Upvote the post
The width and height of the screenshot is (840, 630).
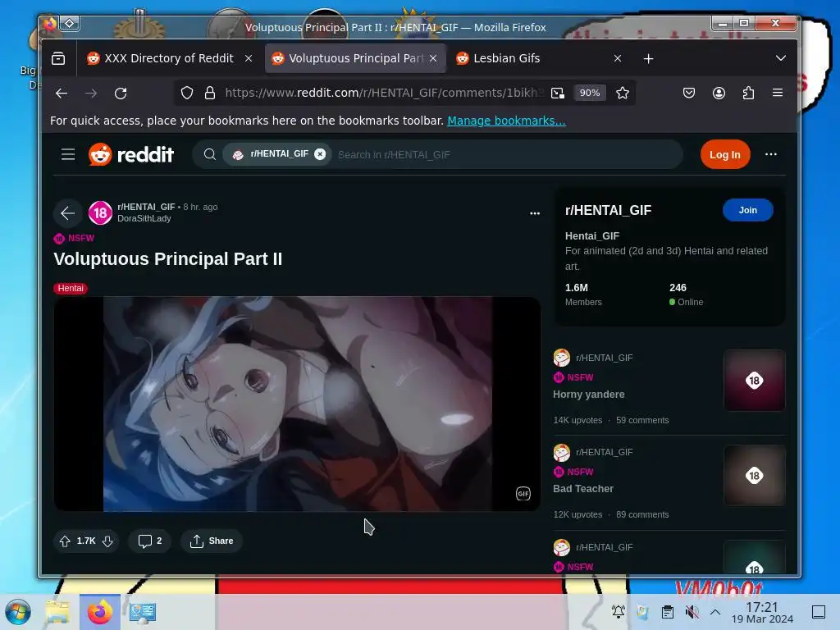point(65,541)
